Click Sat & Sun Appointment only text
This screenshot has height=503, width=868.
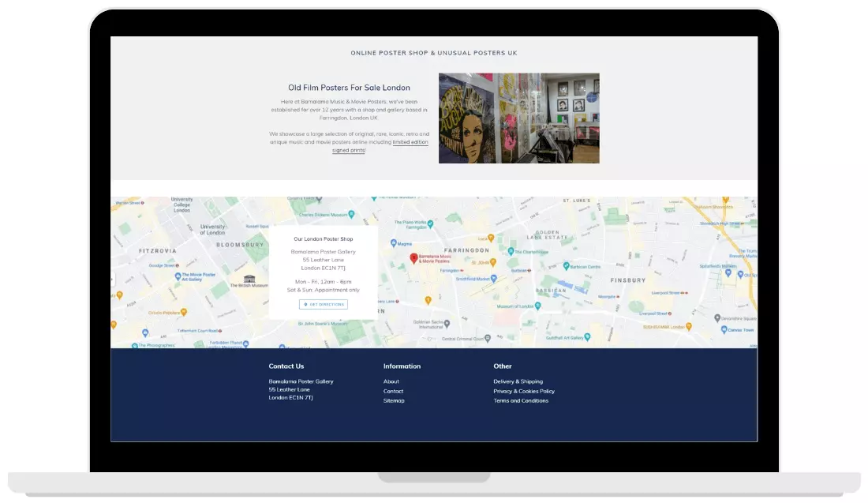tap(324, 290)
